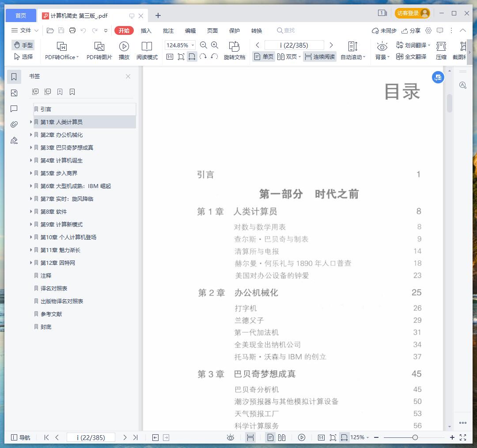Close the bookmark panel with its X
Image resolution: width=477 pixels, height=448 pixels.
[128, 76]
